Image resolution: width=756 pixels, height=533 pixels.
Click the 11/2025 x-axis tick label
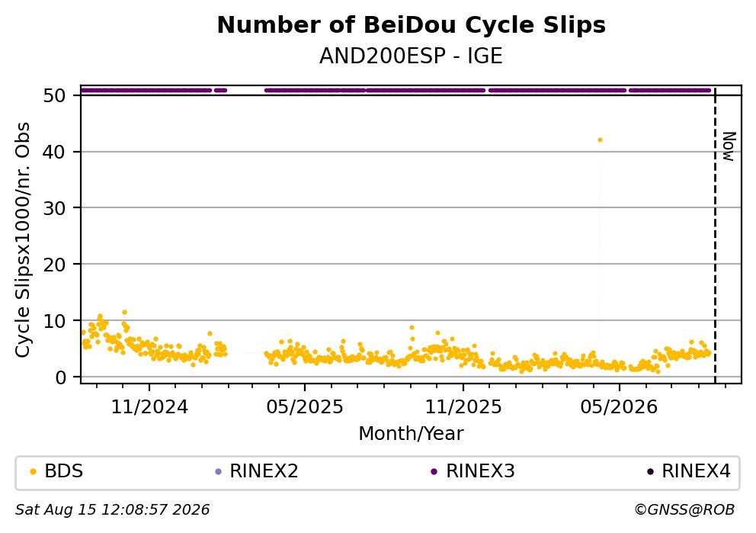463,407
